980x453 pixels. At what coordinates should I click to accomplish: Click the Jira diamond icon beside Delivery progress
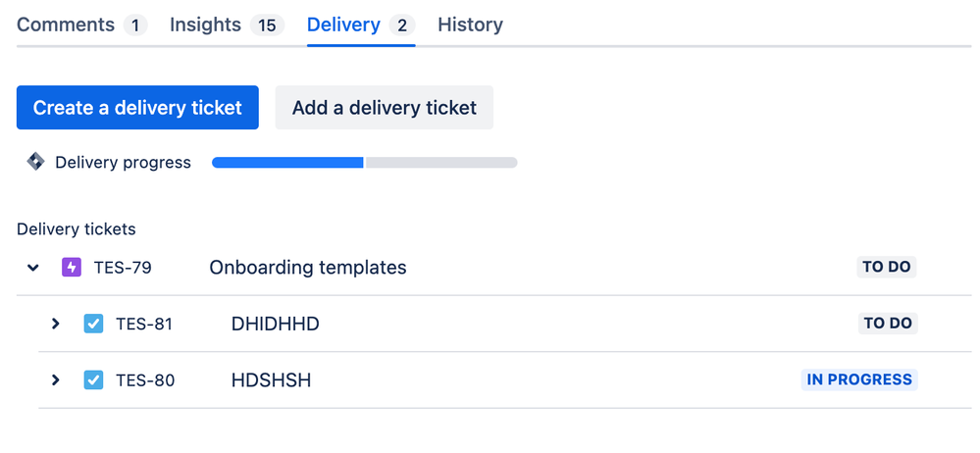[x=35, y=162]
